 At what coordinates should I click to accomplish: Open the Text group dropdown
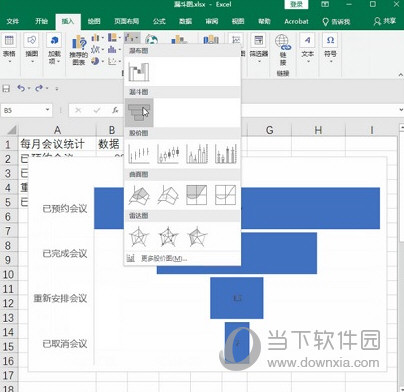[x=307, y=49]
